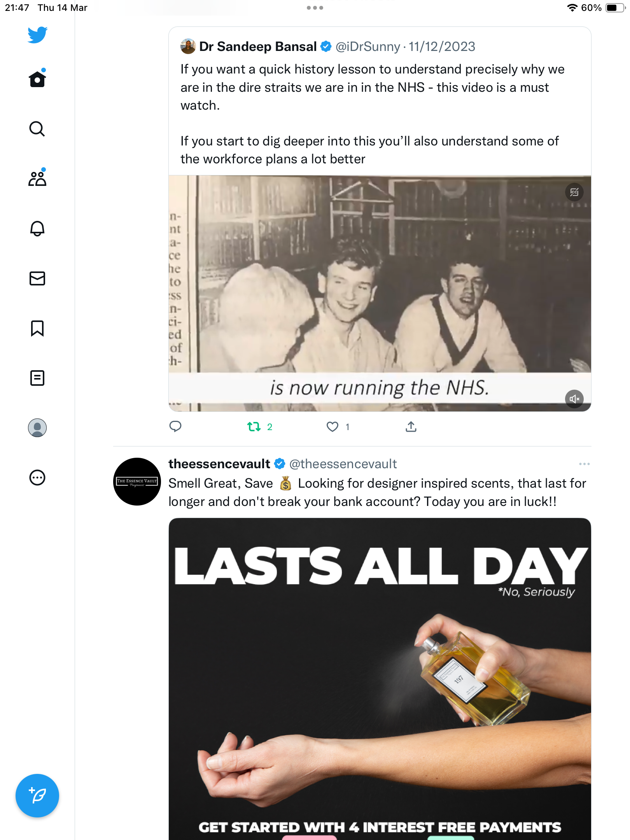This screenshot has width=630, height=840.
Task: Open theessencevault ad options menu
Action: point(584,464)
